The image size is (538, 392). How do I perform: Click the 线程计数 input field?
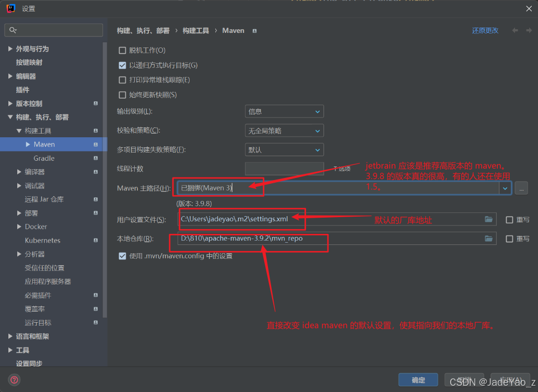[x=285, y=169]
